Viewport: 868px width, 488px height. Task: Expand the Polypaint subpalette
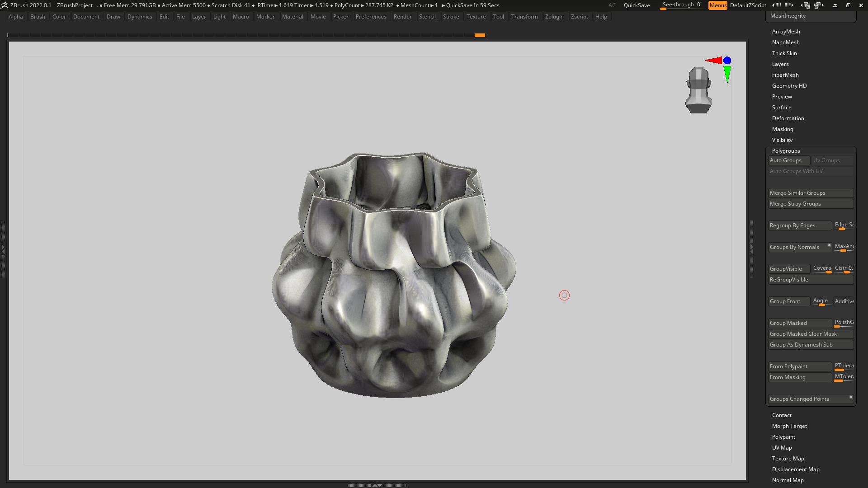pyautogui.click(x=783, y=437)
